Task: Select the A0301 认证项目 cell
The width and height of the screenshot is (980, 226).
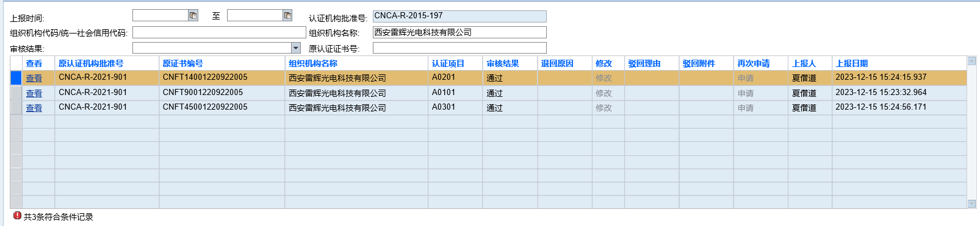Action: [x=455, y=108]
